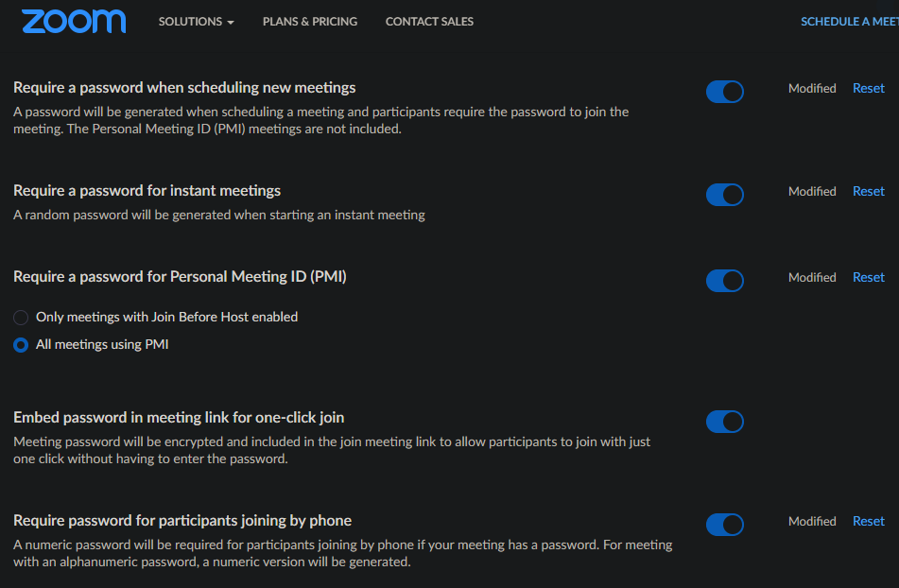899x588 pixels.
Task: Click 'Require a password for instant meetings' heading
Action: pos(147,191)
